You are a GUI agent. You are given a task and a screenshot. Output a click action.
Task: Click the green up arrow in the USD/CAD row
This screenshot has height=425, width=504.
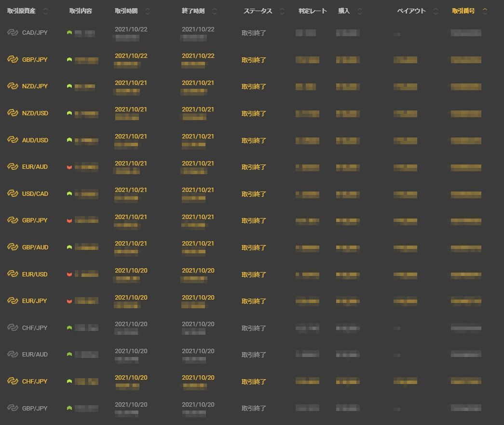pyautogui.click(x=69, y=193)
